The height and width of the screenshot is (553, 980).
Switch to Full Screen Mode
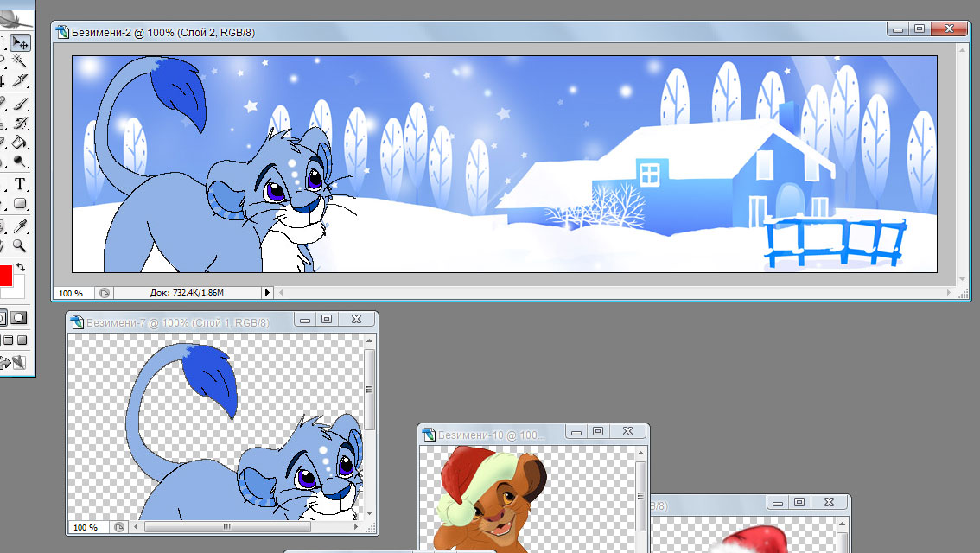[22, 340]
